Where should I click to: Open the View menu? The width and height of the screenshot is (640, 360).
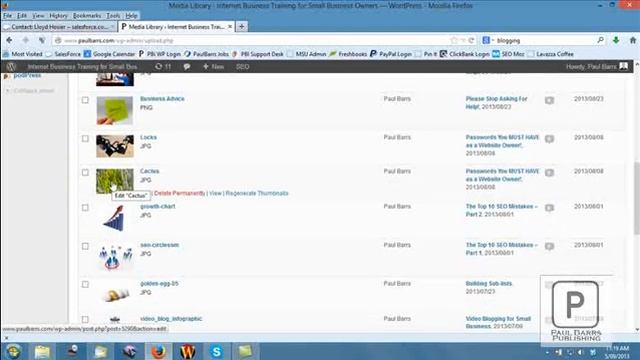(x=38, y=16)
